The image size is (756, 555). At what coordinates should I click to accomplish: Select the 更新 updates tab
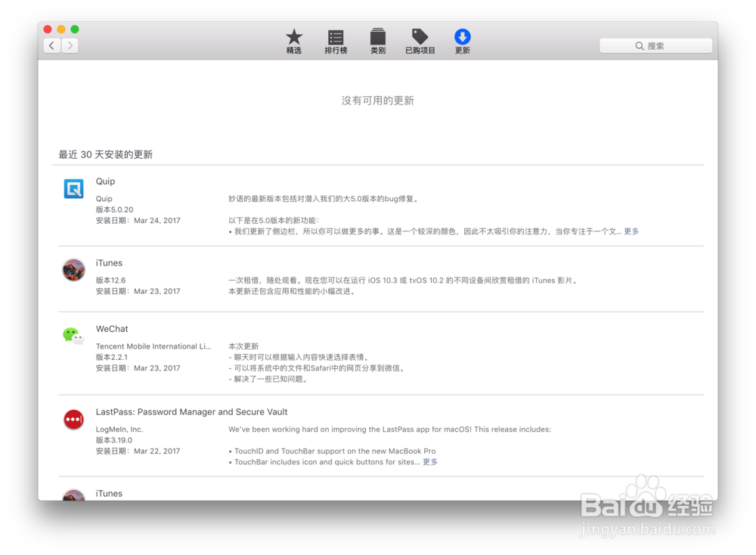(x=462, y=41)
